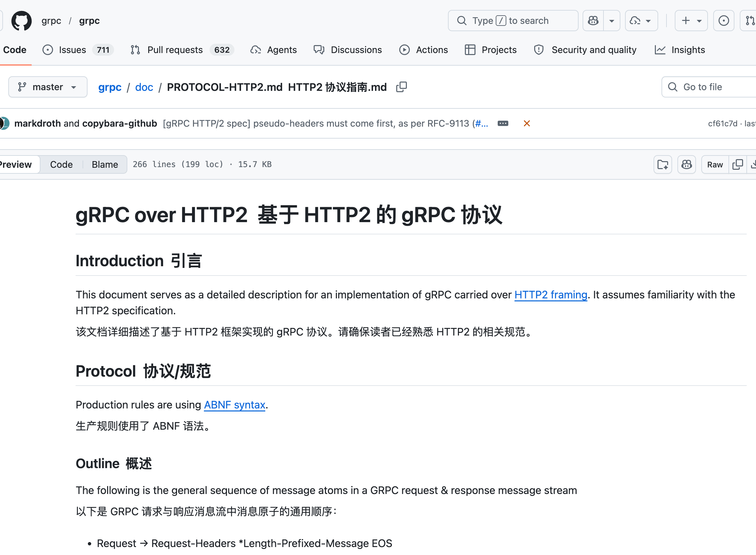Expand the master branch selector
Screen dimensions: 756x555
[48, 87]
